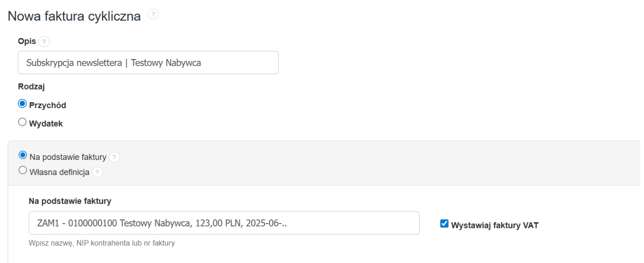This screenshot has height=263, width=644.
Task: Click the bold Opis field label
Action: (27, 41)
